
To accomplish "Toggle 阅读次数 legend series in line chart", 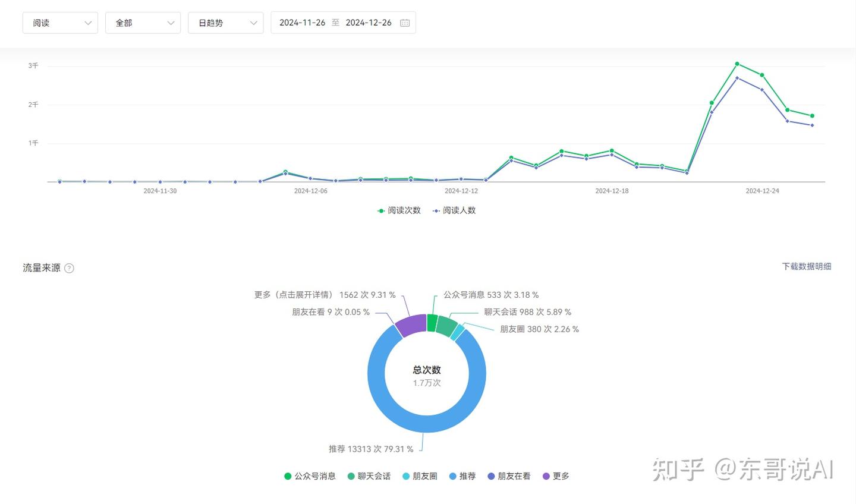I will [x=399, y=210].
